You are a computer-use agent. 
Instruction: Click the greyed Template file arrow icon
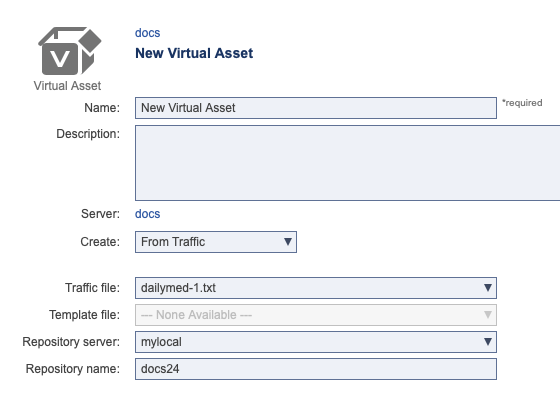(488, 315)
